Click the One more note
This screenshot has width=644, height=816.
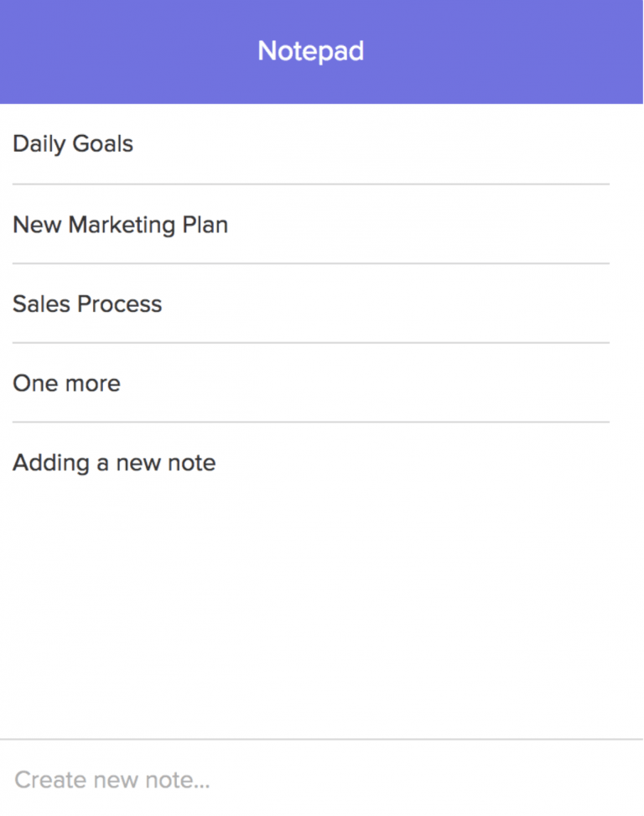tap(66, 383)
